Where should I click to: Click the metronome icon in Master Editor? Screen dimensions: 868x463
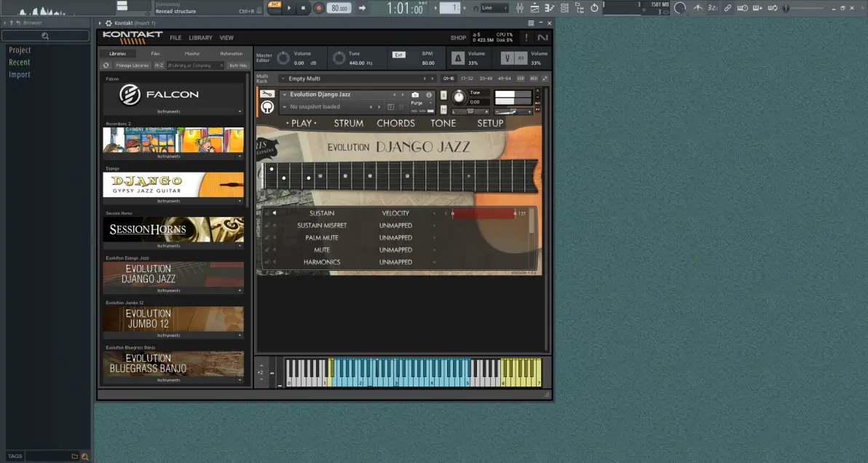(458, 58)
